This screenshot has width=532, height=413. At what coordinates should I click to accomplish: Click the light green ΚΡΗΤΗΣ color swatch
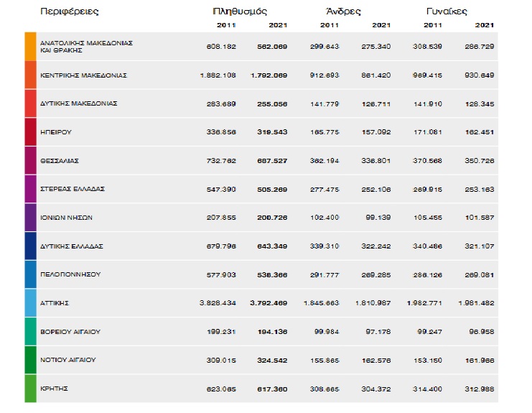30,388
